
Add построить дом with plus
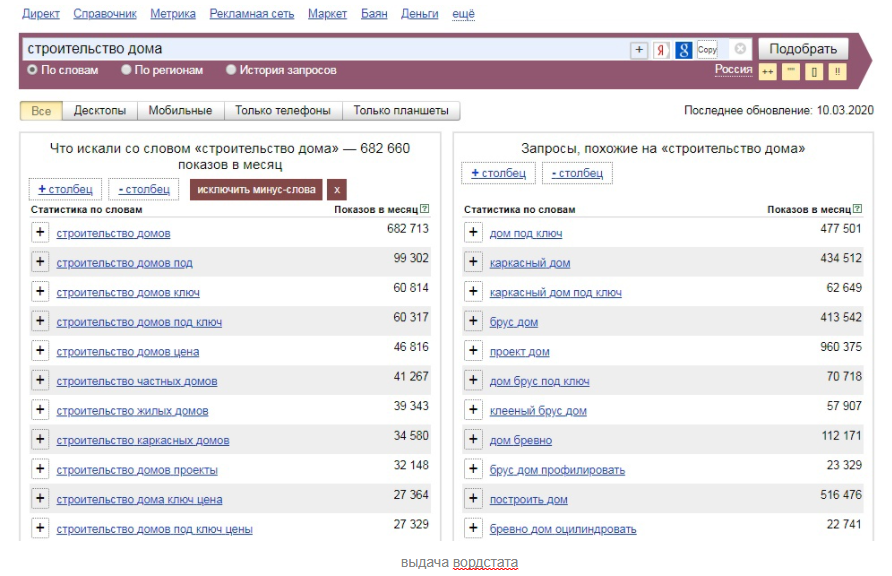coord(473,498)
